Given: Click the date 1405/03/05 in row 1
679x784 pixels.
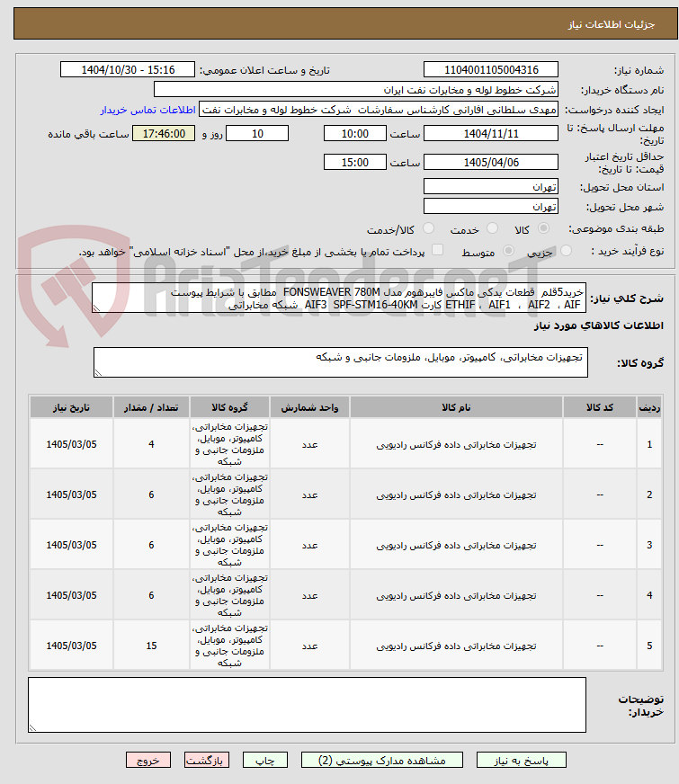Looking at the screenshot, I should tap(72, 444).
